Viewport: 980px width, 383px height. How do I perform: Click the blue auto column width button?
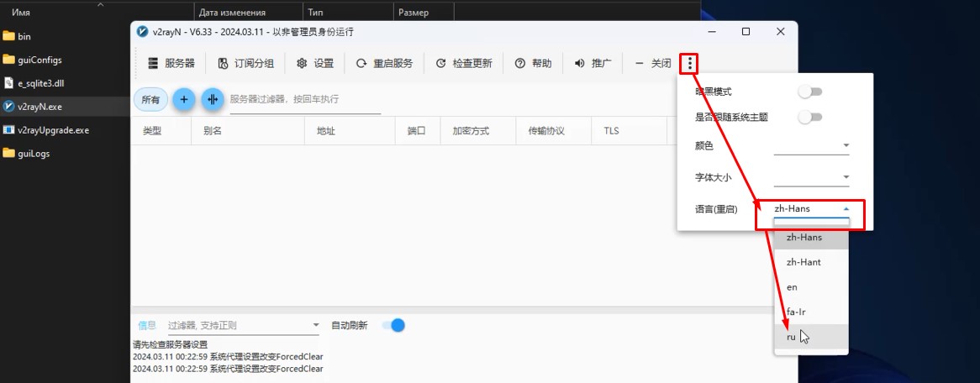coord(213,99)
